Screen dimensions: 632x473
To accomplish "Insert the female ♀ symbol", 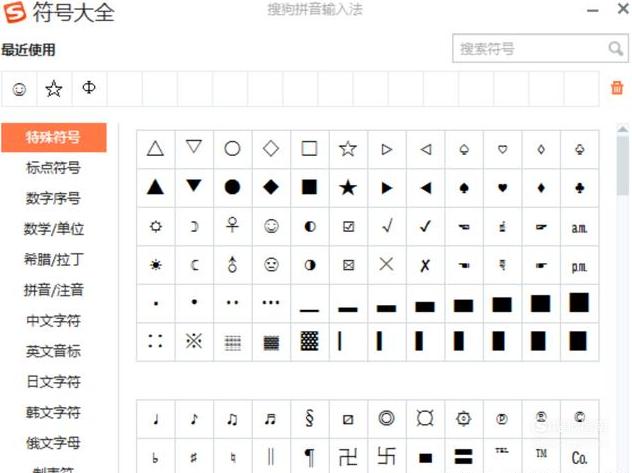I will 232,226.
